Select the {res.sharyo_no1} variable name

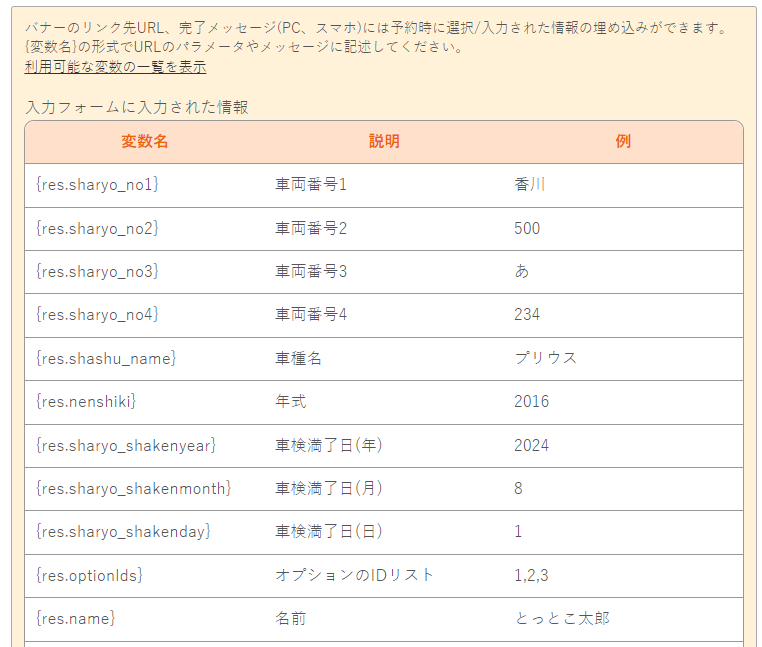[x=97, y=185]
